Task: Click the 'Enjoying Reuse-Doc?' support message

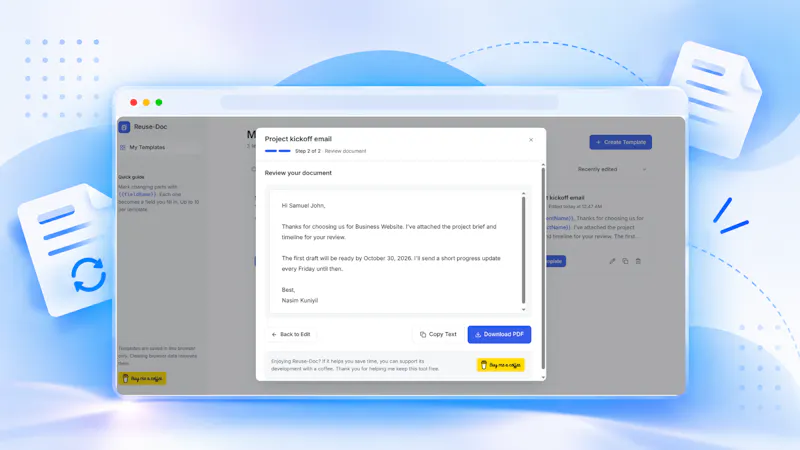Action: (355, 365)
